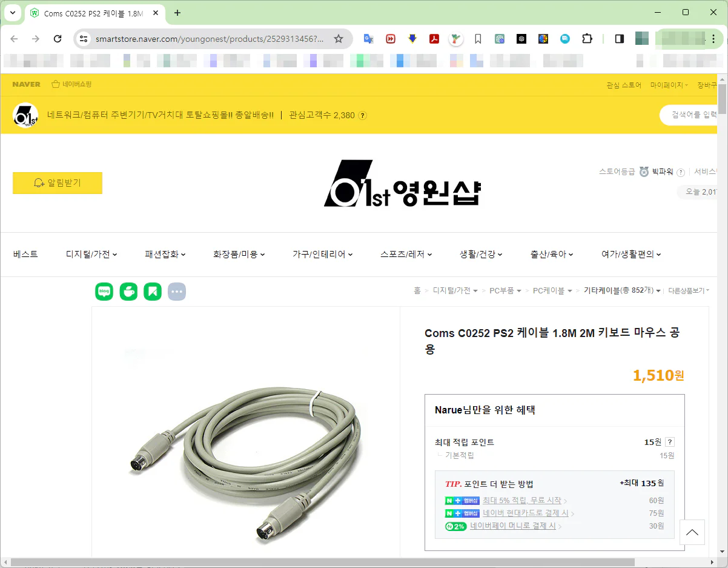Click the help icon next to 빅파워

[x=680, y=172]
